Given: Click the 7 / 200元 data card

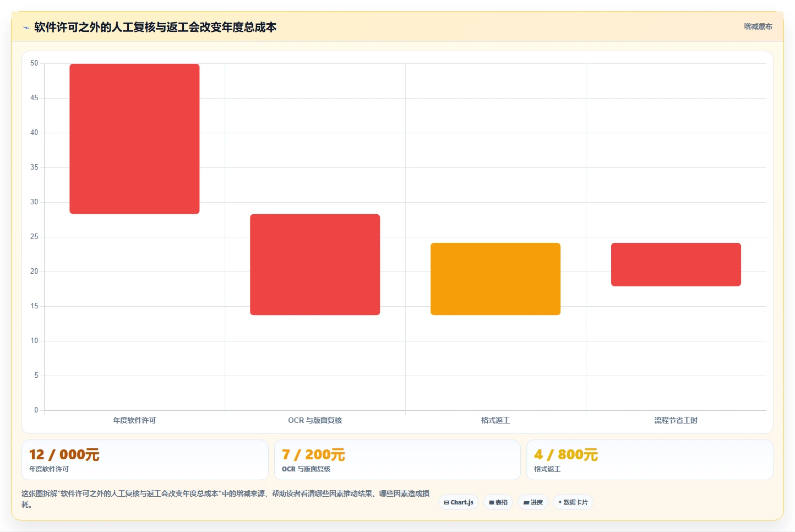Looking at the screenshot, I should pos(397,460).
